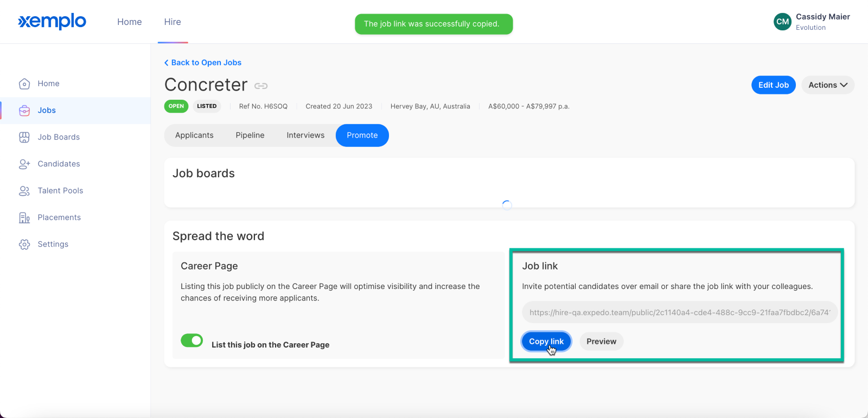Switch to the Pipeline tab
The width and height of the screenshot is (868, 418).
pos(250,136)
